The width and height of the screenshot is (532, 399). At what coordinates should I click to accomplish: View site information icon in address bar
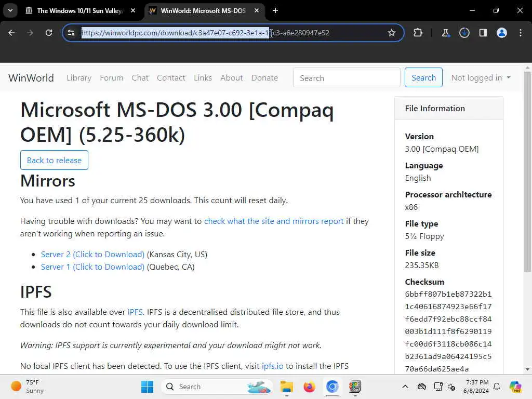click(71, 33)
